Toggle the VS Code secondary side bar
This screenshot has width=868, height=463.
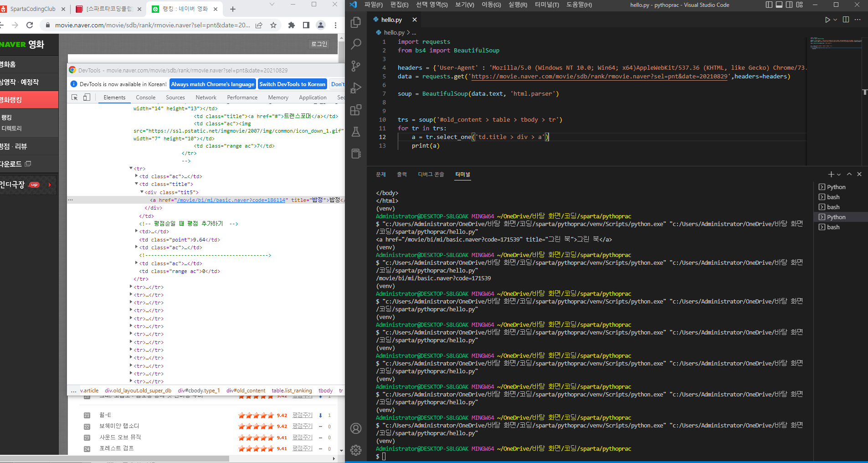click(x=789, y=5)
